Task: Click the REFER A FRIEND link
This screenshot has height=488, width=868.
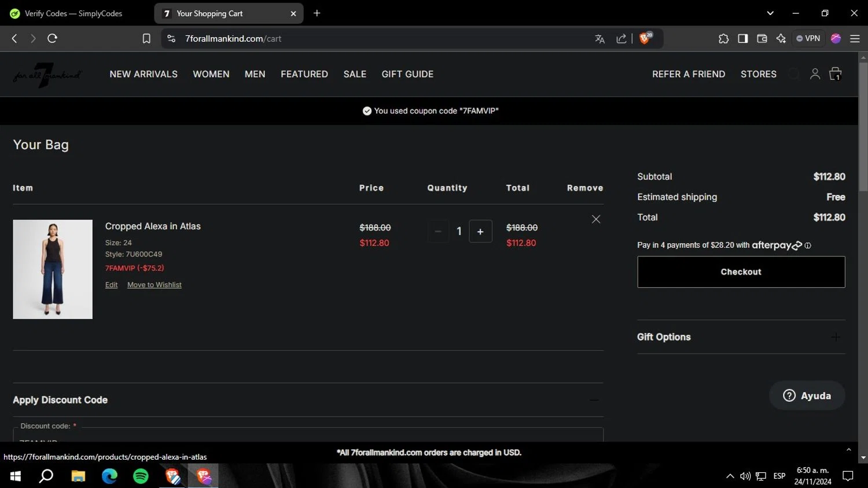Action: 689,74
